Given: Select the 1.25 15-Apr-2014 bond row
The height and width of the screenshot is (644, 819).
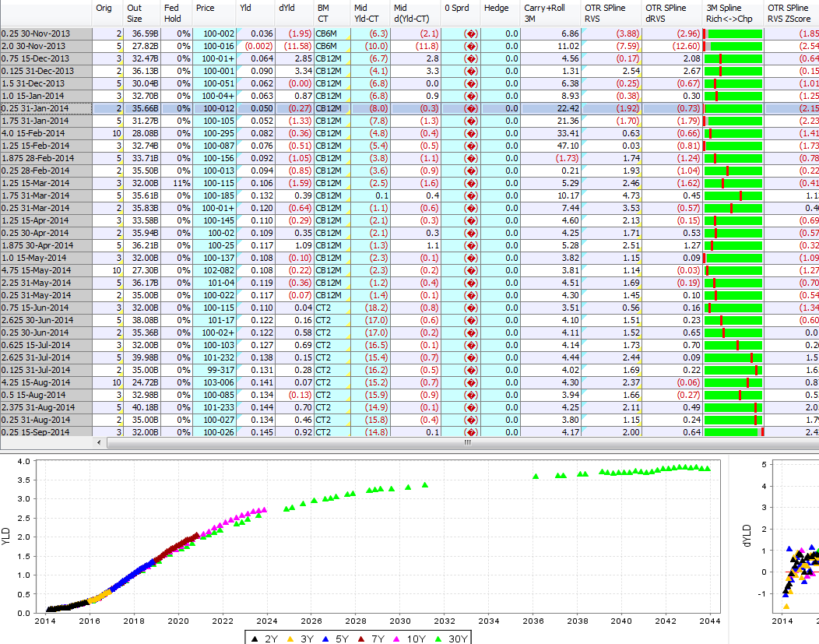Looking at the screenshot, I should pos(47,221).
